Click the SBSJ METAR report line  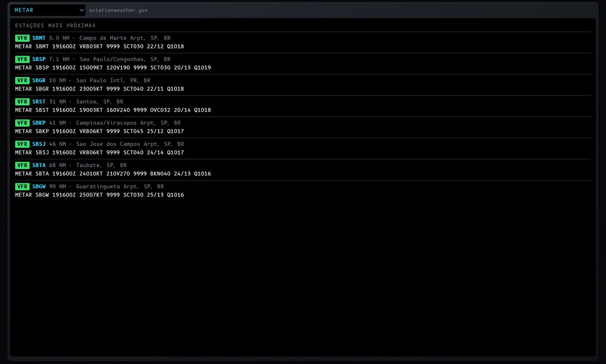click(100, 152)
